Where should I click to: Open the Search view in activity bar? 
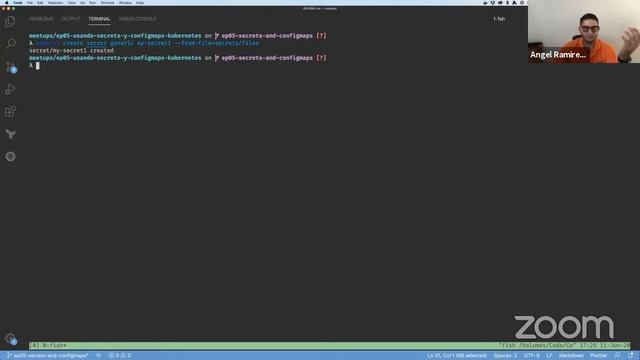(x=11, y=44)
